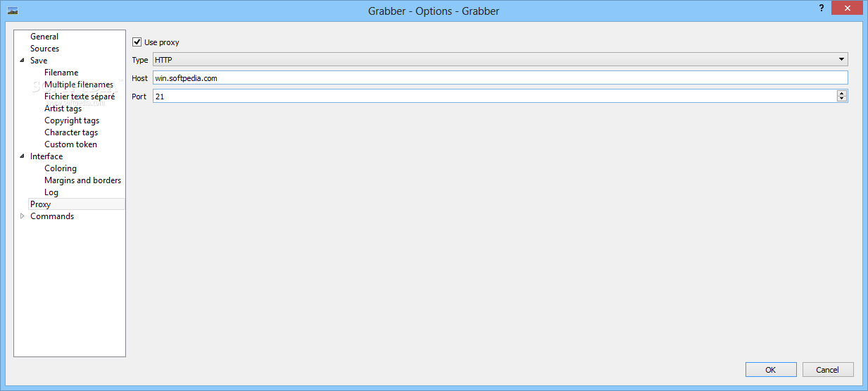Click the Grabber app icon in title bar
Viewport: 868px width, 391px height.
[13, 11]
